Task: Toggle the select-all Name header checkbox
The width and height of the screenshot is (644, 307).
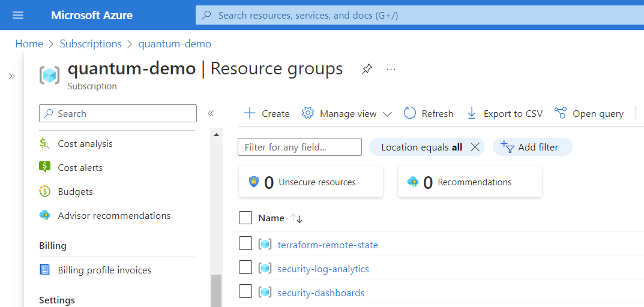Action: pyautogui.click(x=245, y=218)
